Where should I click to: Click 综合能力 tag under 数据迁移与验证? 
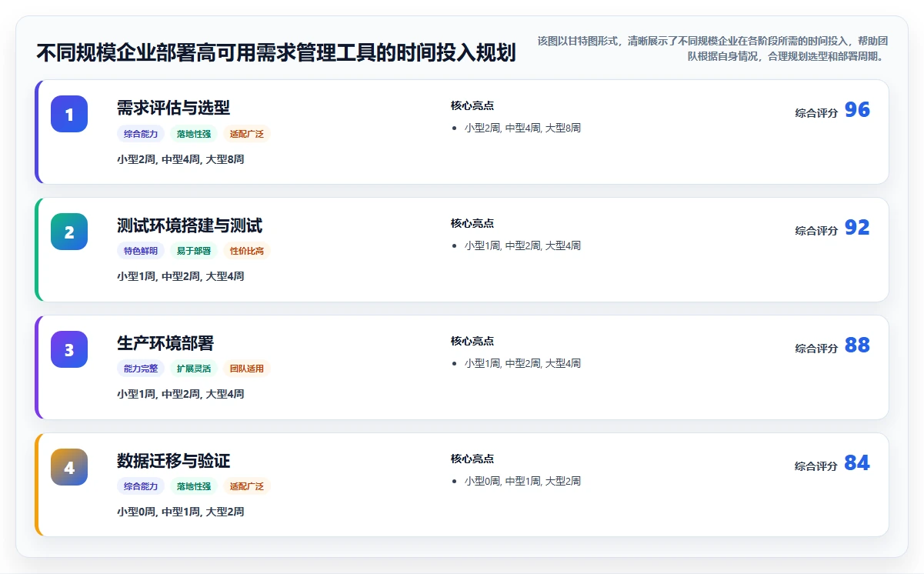pyautogui.click(x=141, y=486)
